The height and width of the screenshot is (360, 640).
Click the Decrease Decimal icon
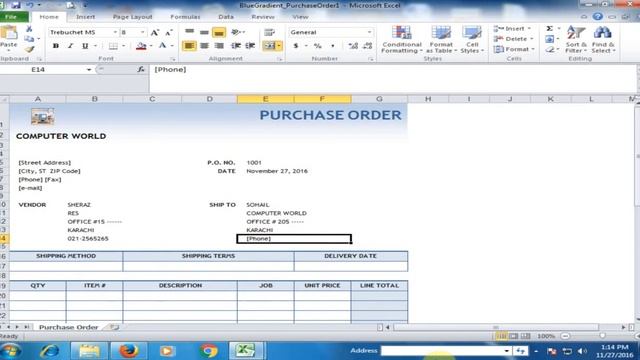(367, 46)
